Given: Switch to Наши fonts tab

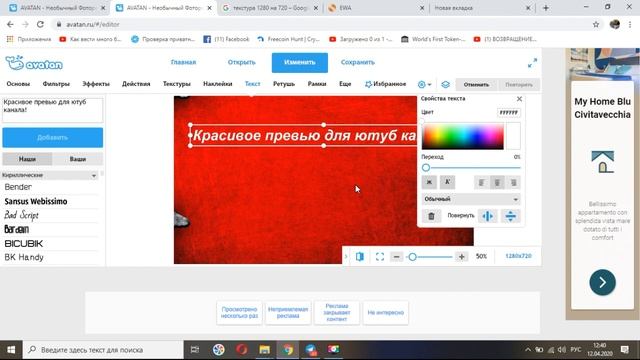Looking at the screenshot, I should coord(27,159).
